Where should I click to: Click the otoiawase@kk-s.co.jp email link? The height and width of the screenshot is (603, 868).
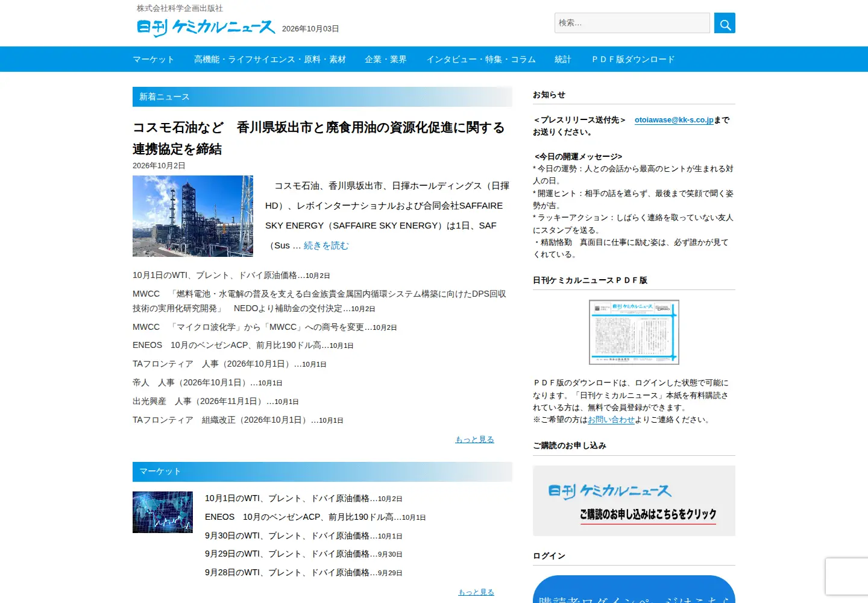coord(674,120)
